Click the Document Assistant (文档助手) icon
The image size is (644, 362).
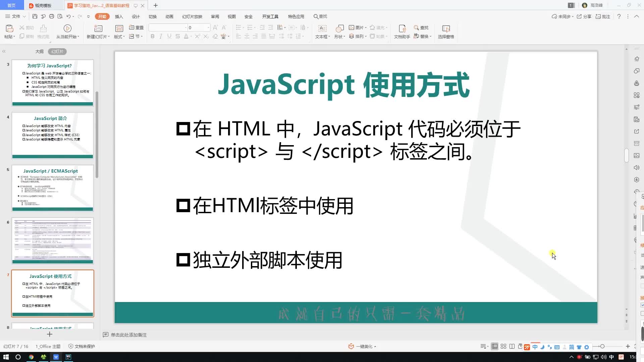click(402, 28)
